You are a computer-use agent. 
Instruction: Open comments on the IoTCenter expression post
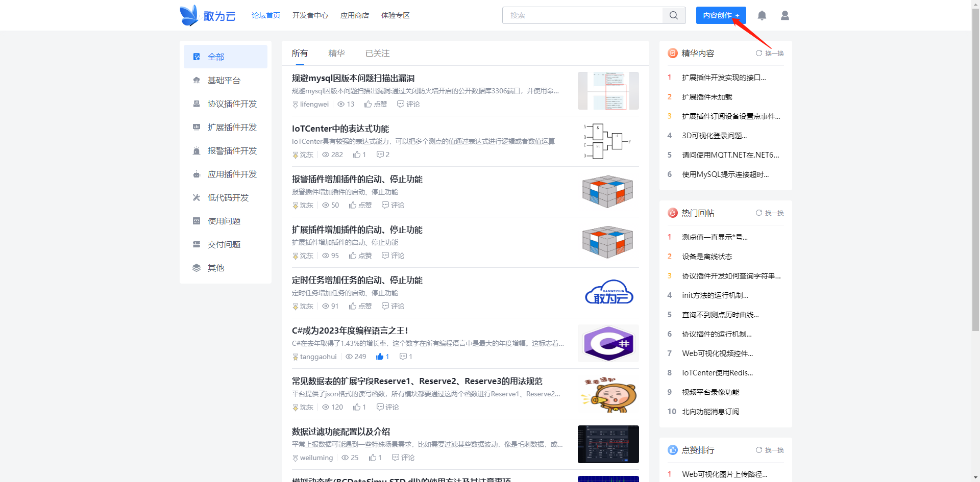coord(382,155)
